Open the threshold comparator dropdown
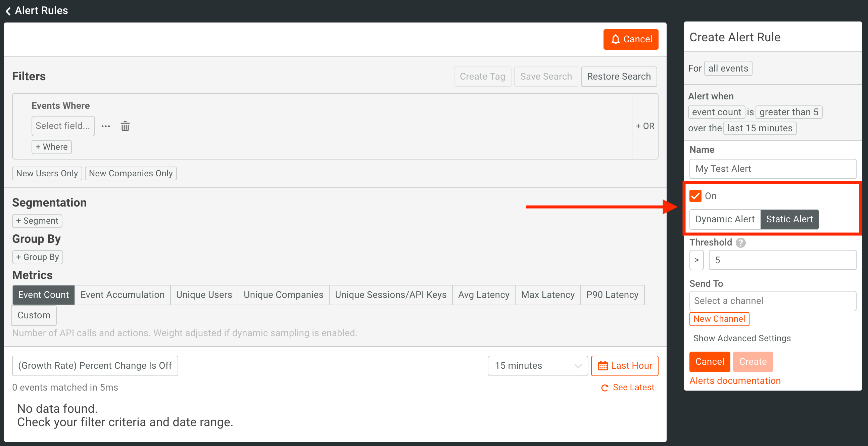The height and width of the screenshot is (446, 868). coord(696,260)
